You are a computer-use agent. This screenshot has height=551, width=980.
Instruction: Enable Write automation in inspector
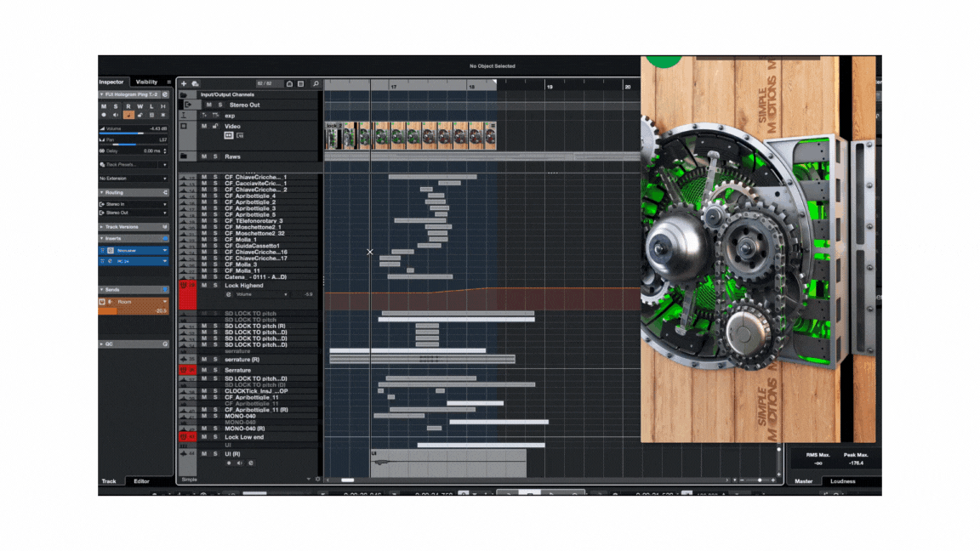[140, 106]
